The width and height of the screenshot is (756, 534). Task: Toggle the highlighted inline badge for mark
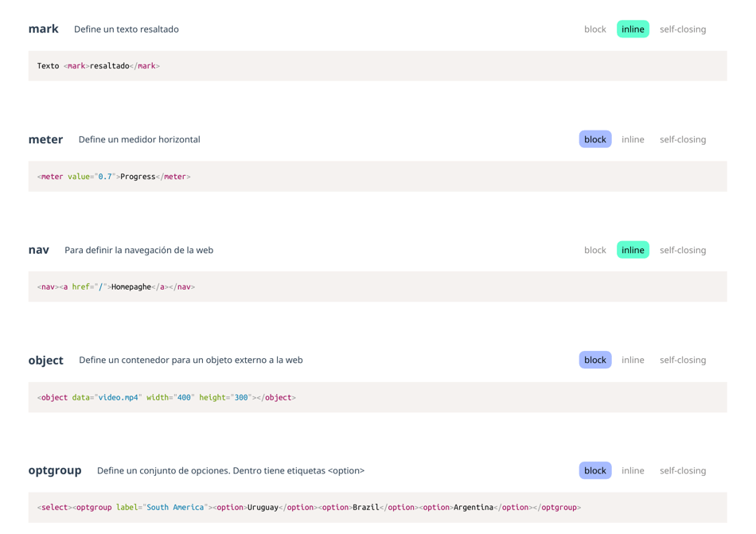(632, 29)
